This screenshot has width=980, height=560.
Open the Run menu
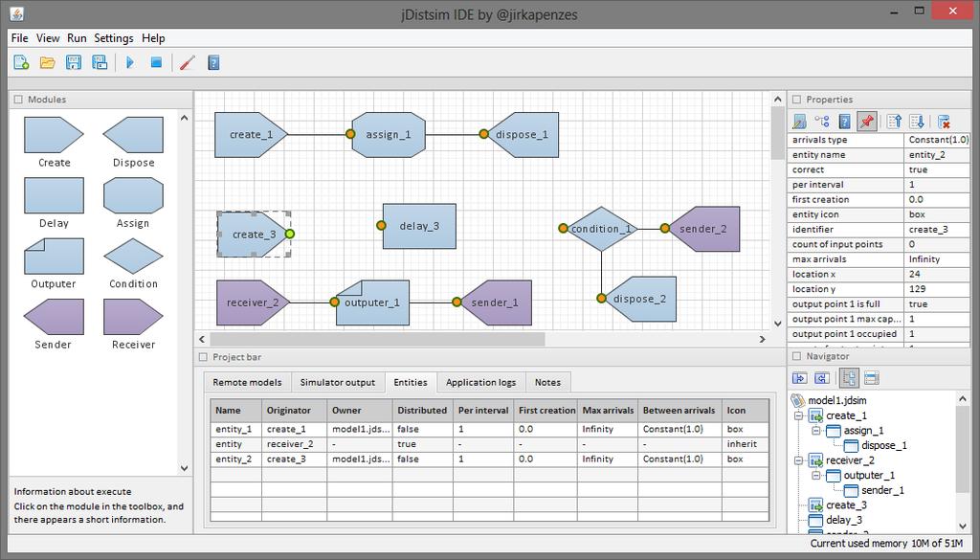click(77, 38)
